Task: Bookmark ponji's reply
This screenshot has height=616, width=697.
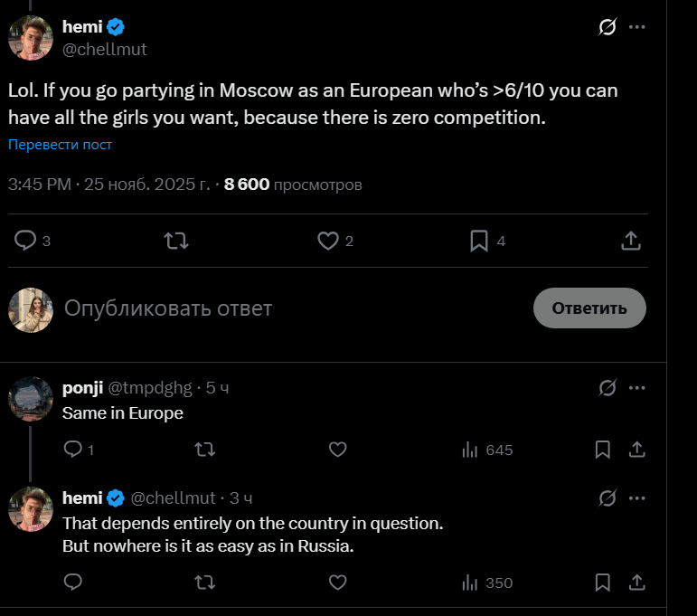Action: pos(603,450)
